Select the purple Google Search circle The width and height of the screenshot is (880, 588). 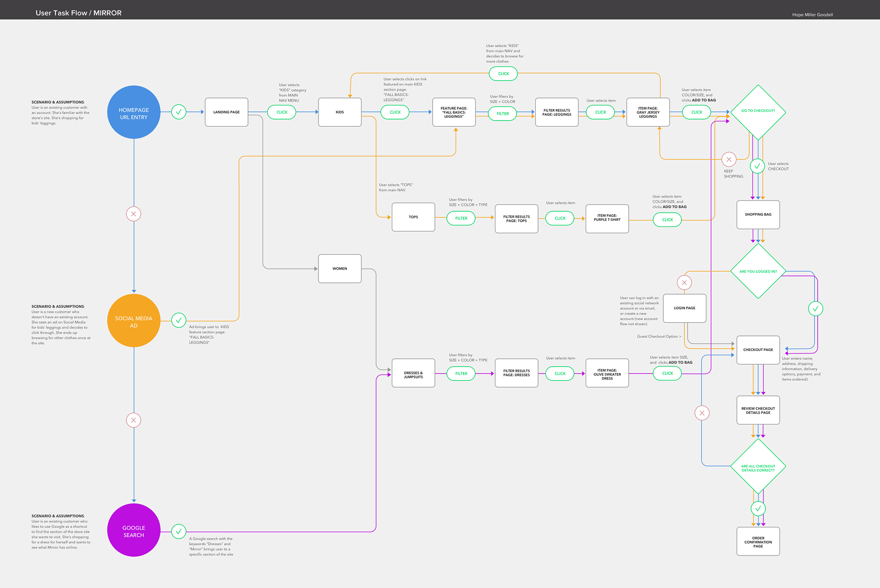point(134,530)
